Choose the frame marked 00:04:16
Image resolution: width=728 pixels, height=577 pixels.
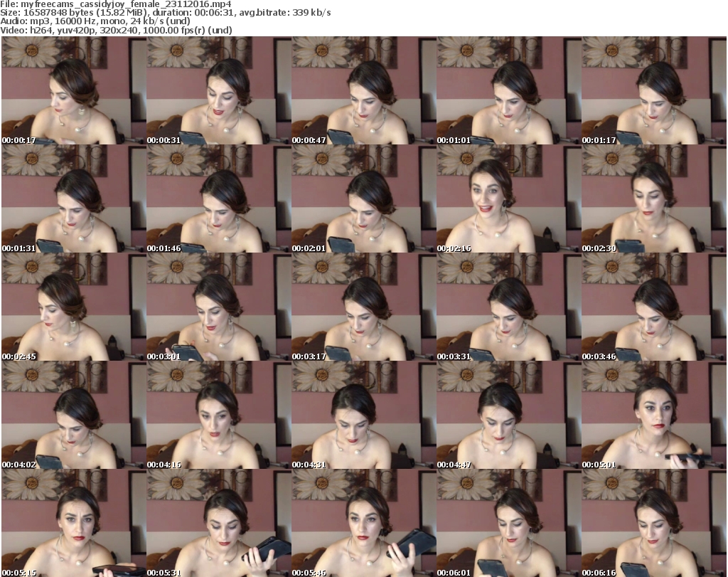click(x=219, y=415)
